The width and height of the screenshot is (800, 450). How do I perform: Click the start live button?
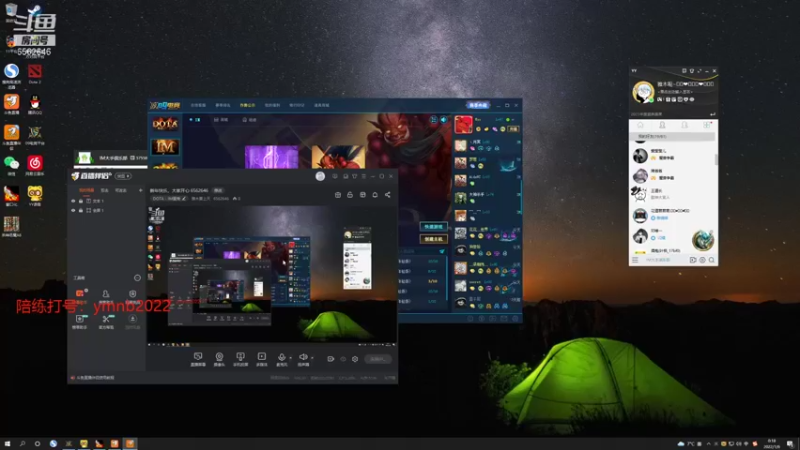tap(378, 359)
